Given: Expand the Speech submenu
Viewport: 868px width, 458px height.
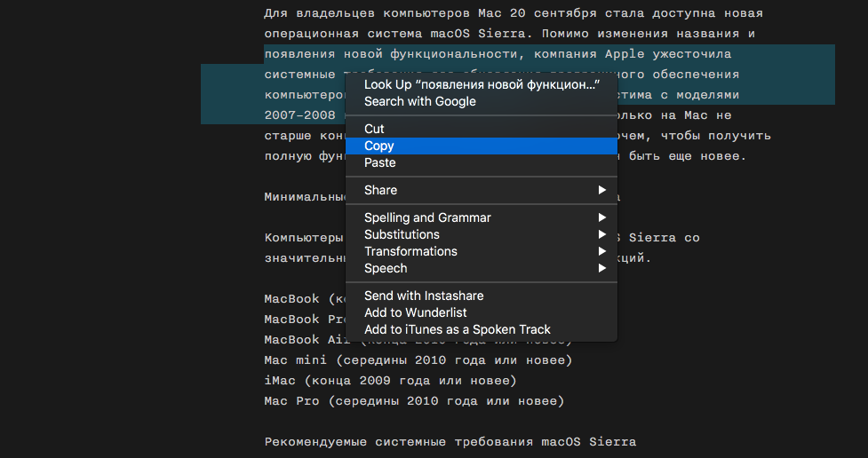Looking at the screenshot, I should pos(386,268).
